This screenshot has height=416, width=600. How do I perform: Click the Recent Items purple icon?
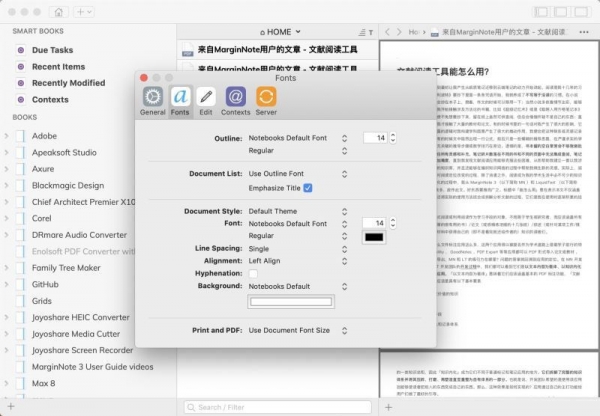pyautogui.click(x=21, y=67)
